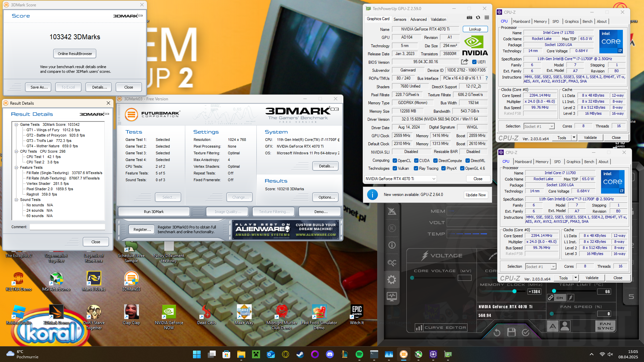Click Update Now for GPU-Z
Screen dimensions: 644x362
476,195
